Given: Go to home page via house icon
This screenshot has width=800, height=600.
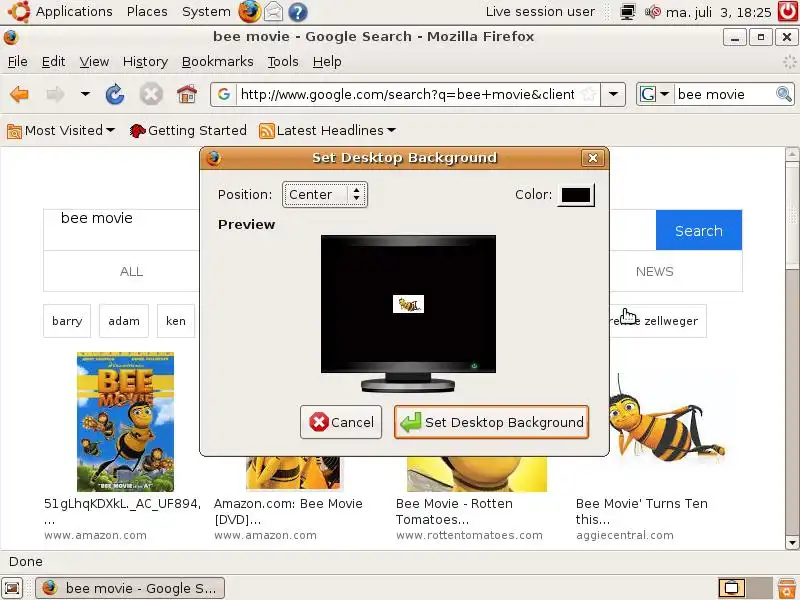Looking at the screenshot, I should (187, 94).
